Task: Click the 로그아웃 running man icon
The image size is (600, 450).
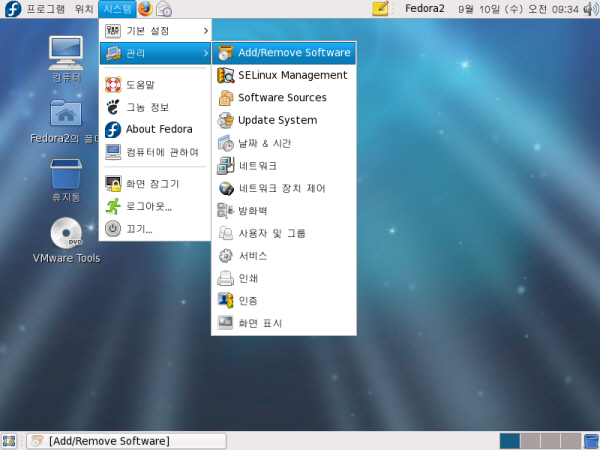Action: point(113,206)
